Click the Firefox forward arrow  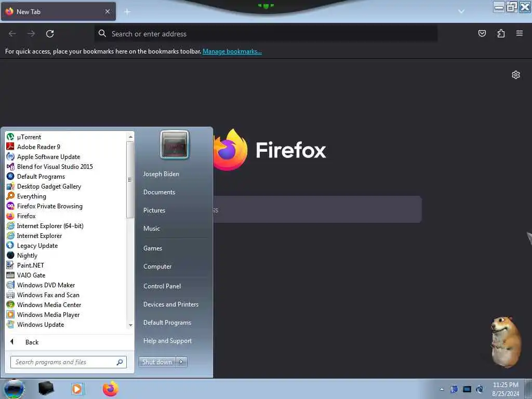click(31, 34)
